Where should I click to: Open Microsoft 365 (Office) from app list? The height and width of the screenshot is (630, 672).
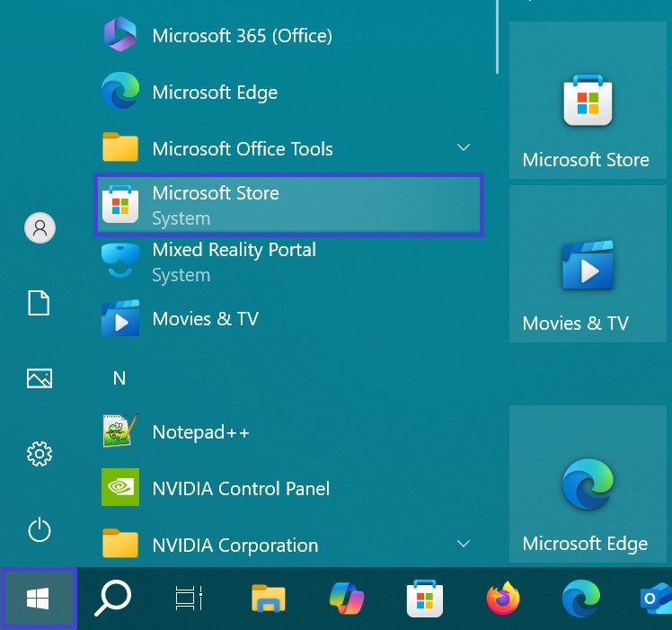pos(289,36)
